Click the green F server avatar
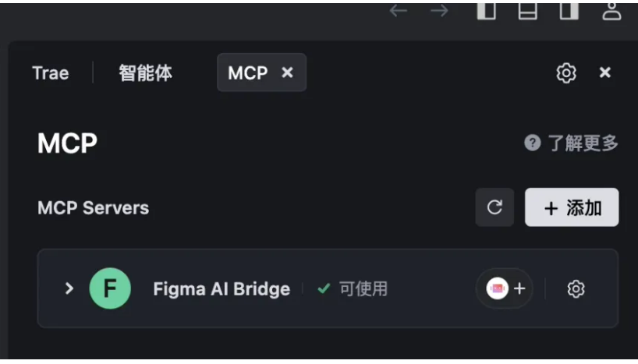Image resolution: width=638 pixels, height=364 pixels. (110, 288)
